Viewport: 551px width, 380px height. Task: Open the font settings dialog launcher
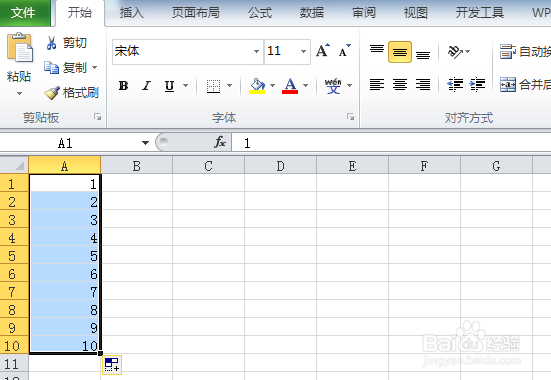pos(350,117)
